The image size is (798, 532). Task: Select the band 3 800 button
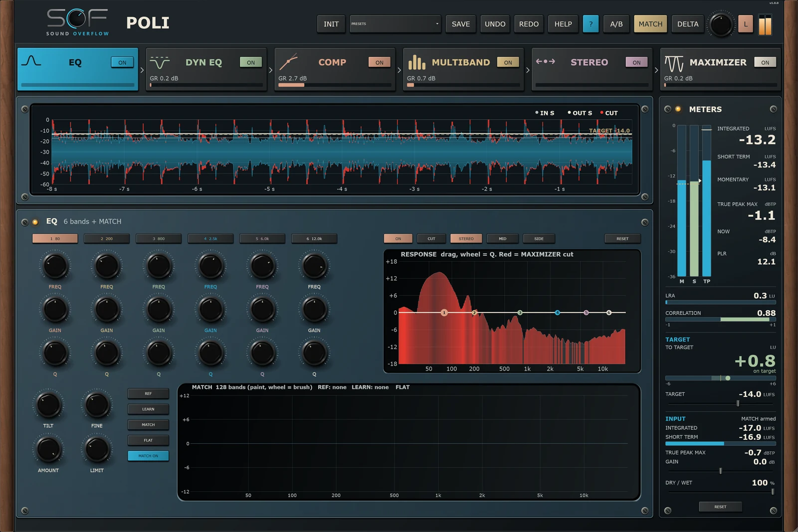(x=159, y=239)
